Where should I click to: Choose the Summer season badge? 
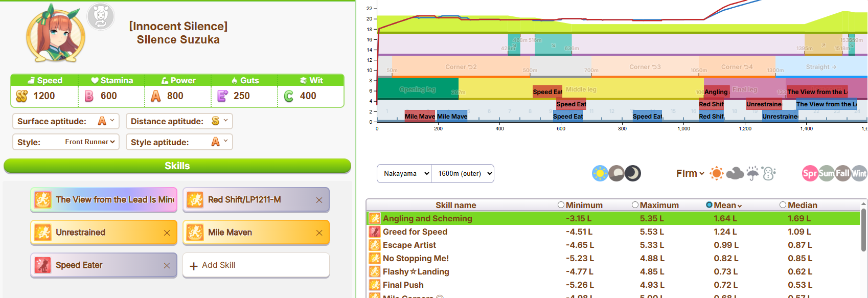point(827,173)
